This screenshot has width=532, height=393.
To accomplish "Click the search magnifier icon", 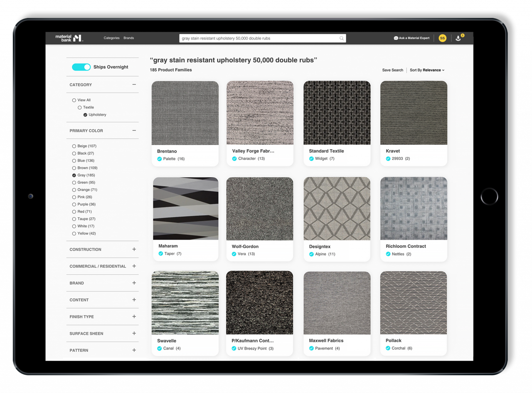I will [x=342, y=38].
